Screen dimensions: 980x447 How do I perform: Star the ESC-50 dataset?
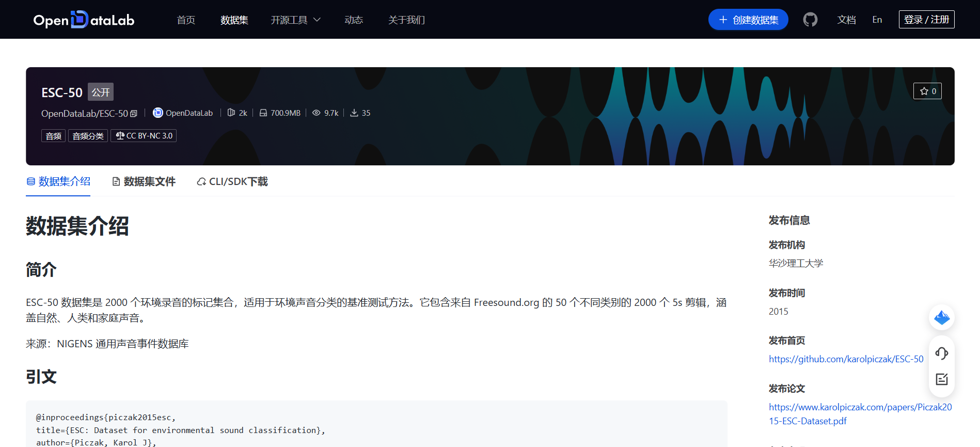pos(927,91)
